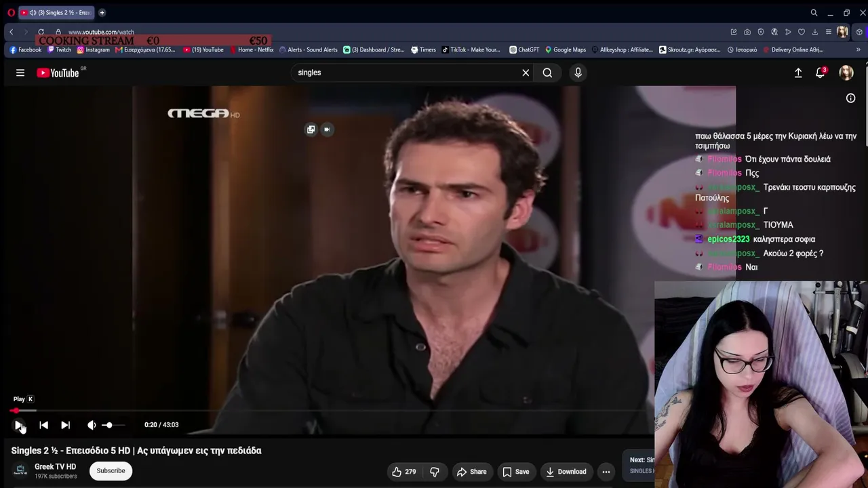Open the Greek TV HD channel avatar
This screenshot has height=488, width=868.
[x=20, y=471]
